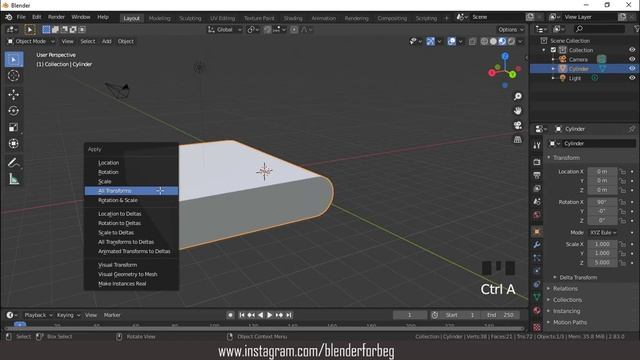The height and width of the screenshot is (360, 640).
Task: Hide the Light object
Action: tap(632, 78)
